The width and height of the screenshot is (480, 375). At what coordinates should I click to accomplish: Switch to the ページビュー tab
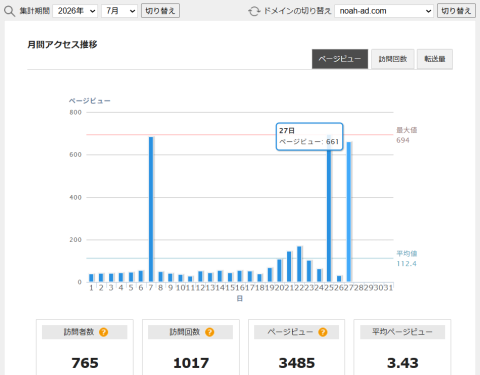coord(340,59)
